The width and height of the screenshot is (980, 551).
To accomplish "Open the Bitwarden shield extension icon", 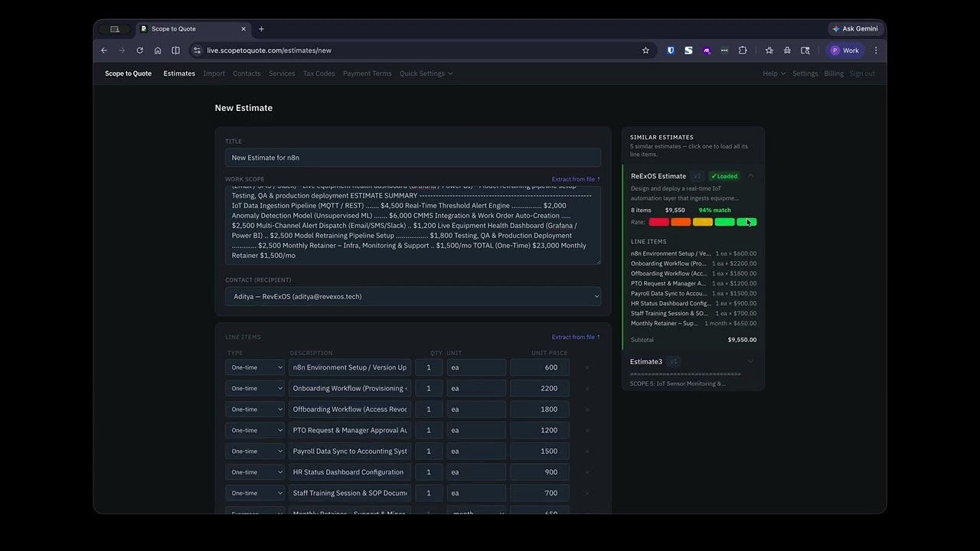I will tap(671, 51).
